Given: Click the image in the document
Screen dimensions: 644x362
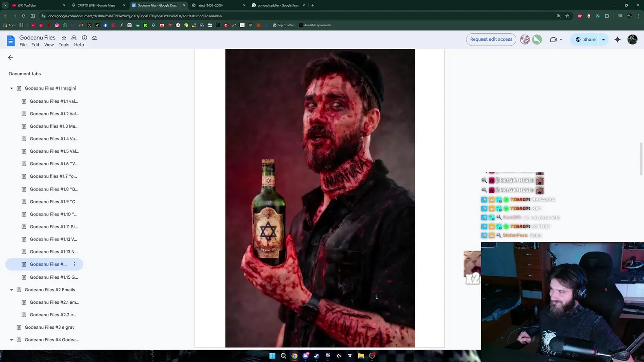Looking at the screenshot, I should (320, 198).
